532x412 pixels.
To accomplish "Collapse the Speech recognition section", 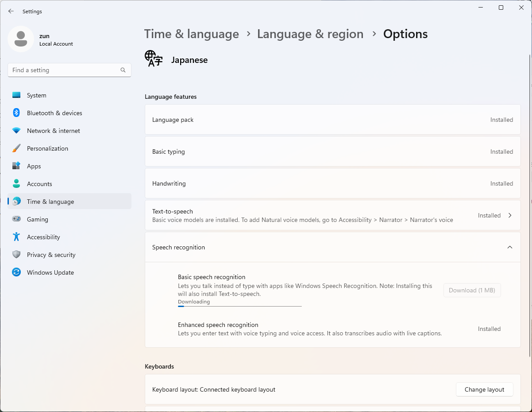I will click(510, 247).
